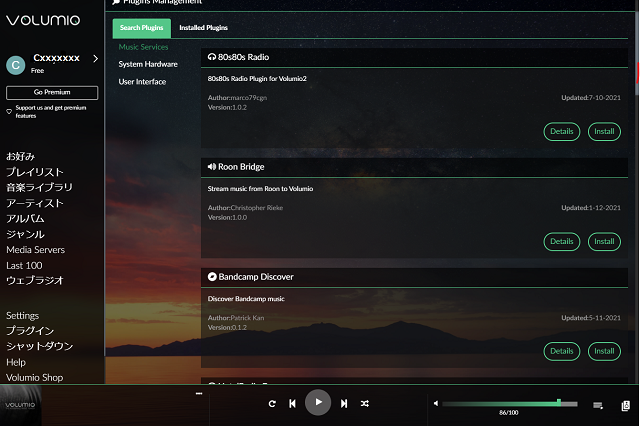Click headphones icon of 80s80s Radio
The width and height of the screenshot is (640, 426).
[211, 57]
